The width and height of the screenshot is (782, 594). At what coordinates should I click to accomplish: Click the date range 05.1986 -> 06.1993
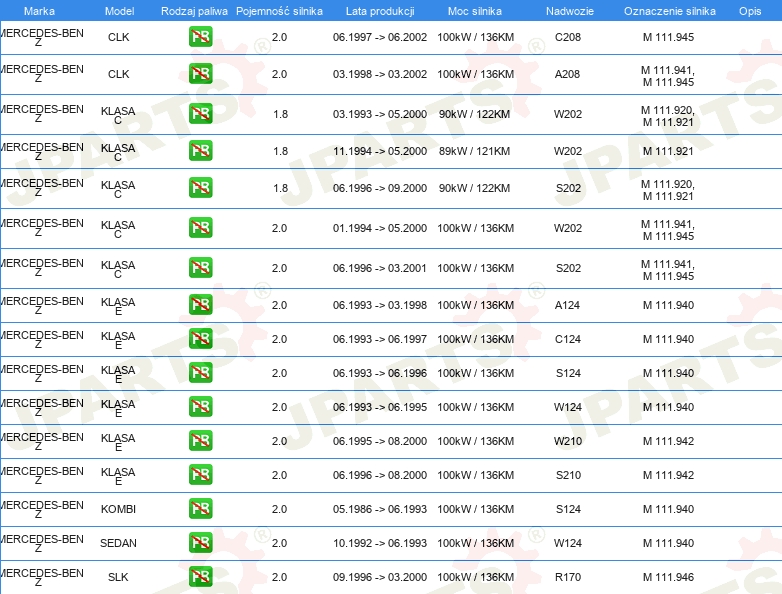point(380,509)
